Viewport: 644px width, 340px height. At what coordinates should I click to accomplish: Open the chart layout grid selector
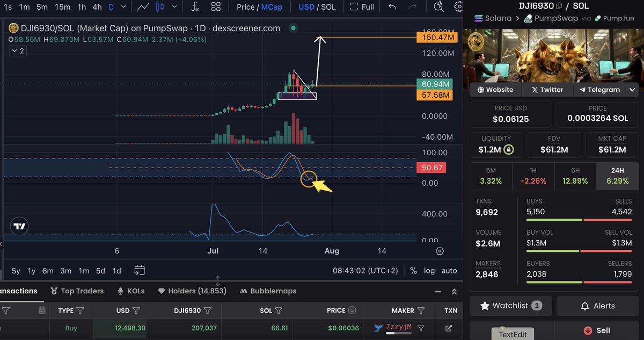216,7
